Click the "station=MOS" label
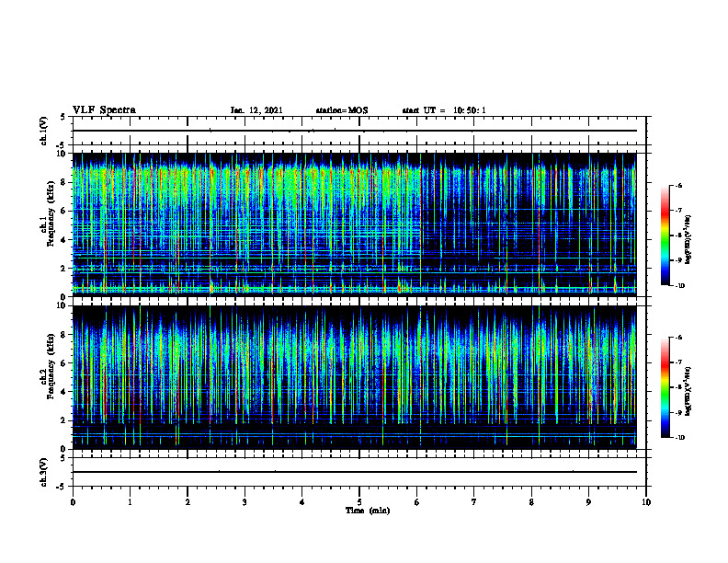Image resolution: width=728 pixels, height=563 pixels. [342, 110]
